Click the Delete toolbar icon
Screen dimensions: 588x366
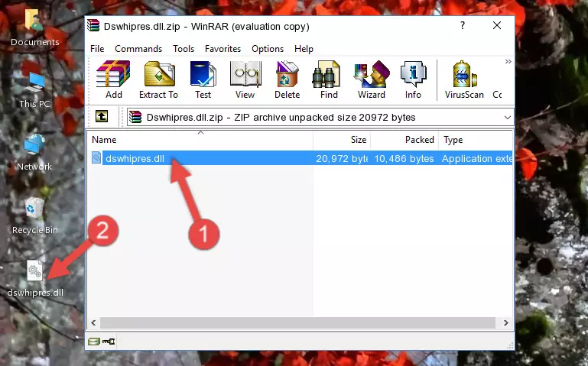288,79
